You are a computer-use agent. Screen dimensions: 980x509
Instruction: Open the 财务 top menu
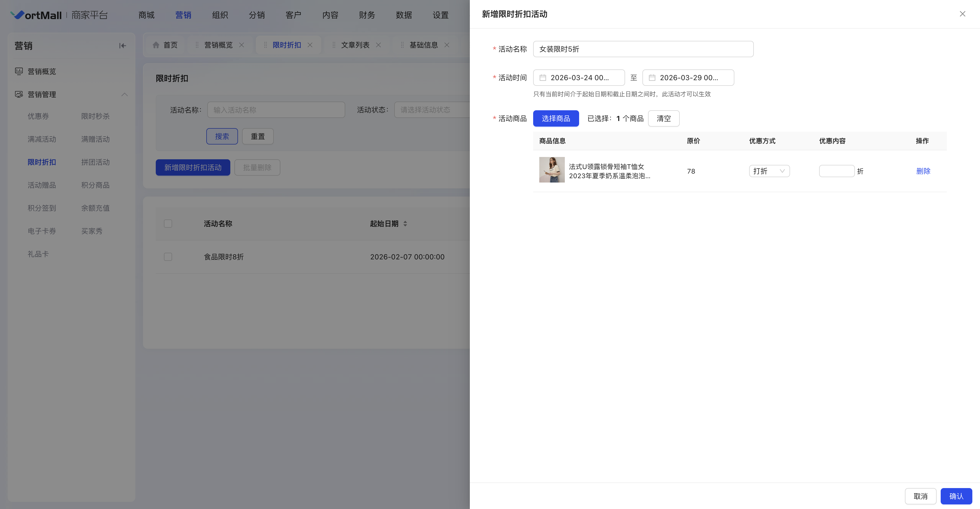tap(367, 15)
